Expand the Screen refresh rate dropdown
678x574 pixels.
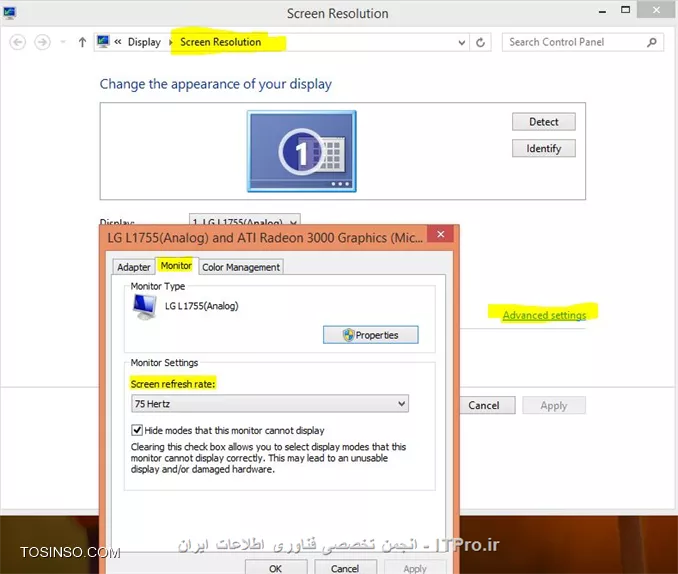(x=269, y=404)
